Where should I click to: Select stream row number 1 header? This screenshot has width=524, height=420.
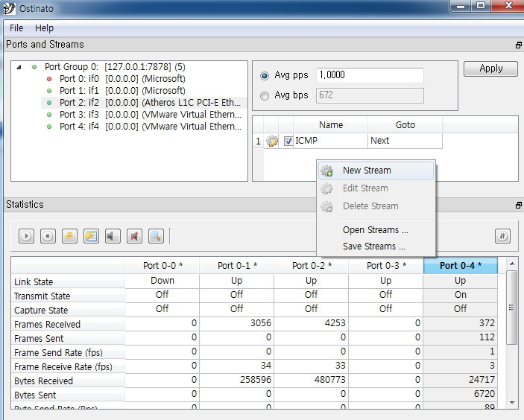(258, 141)
